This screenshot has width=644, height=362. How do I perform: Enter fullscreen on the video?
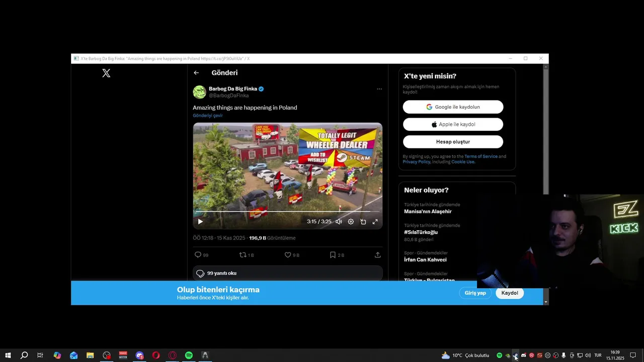point(375,222)
